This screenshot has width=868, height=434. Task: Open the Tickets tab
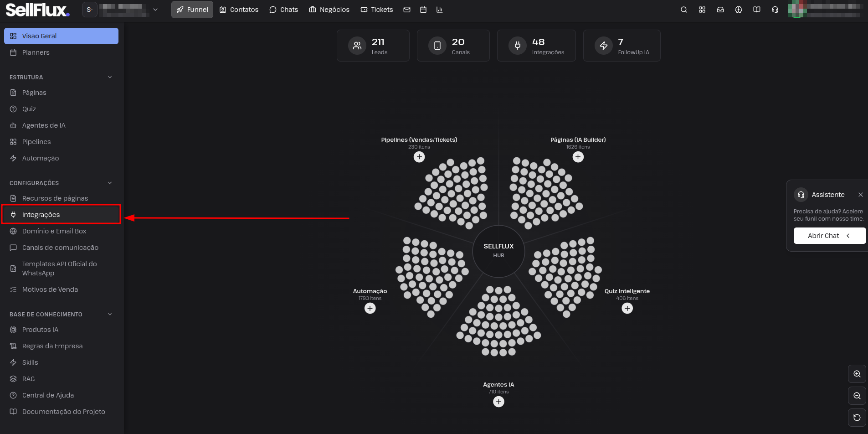point(377,10)
